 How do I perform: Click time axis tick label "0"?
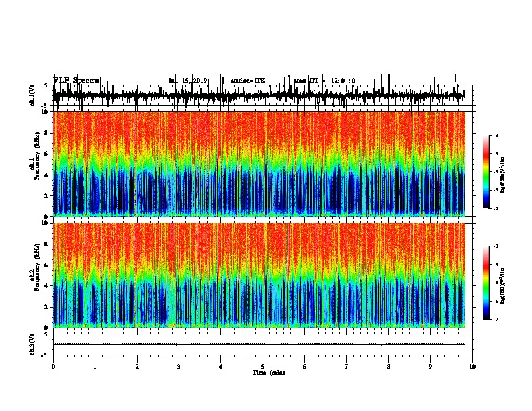coord(53,367)
